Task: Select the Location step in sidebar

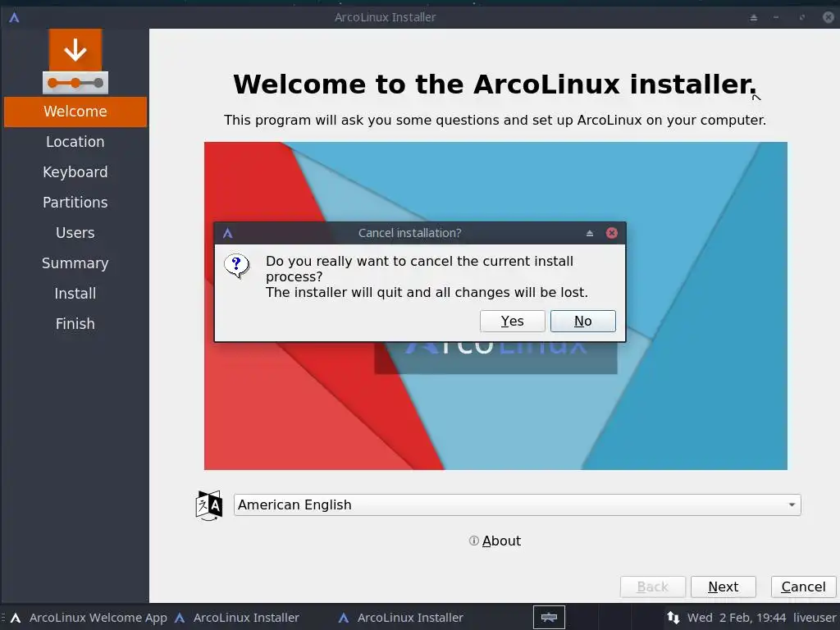Action: click(x=75, y=142)
